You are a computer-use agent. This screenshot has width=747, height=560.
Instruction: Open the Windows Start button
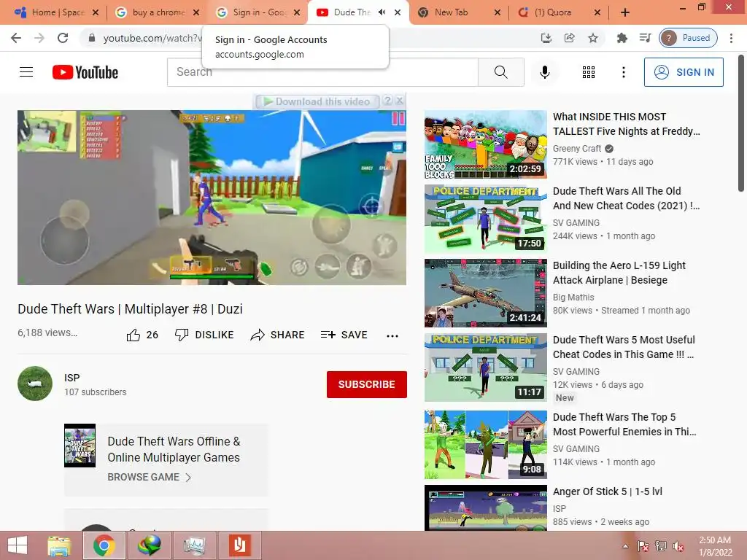(x=18, y=545)
